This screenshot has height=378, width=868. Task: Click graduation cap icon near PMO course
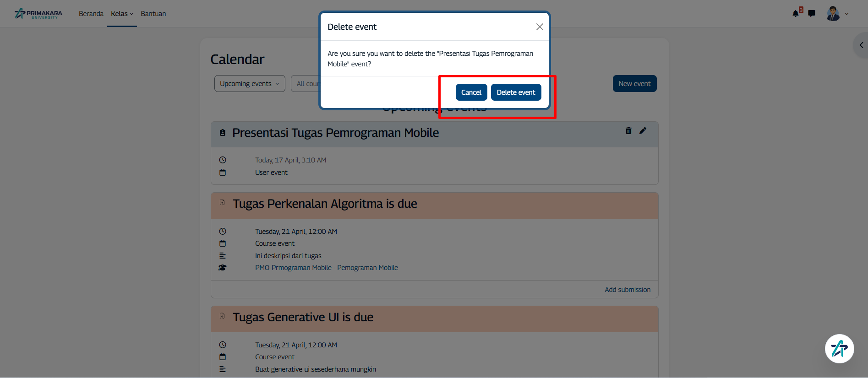(223, 268)
